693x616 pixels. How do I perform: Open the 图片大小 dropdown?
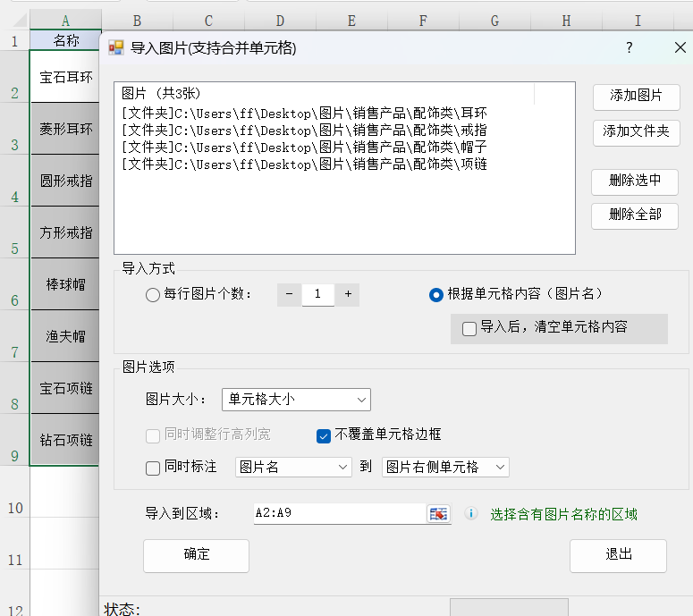coord(296,400)
